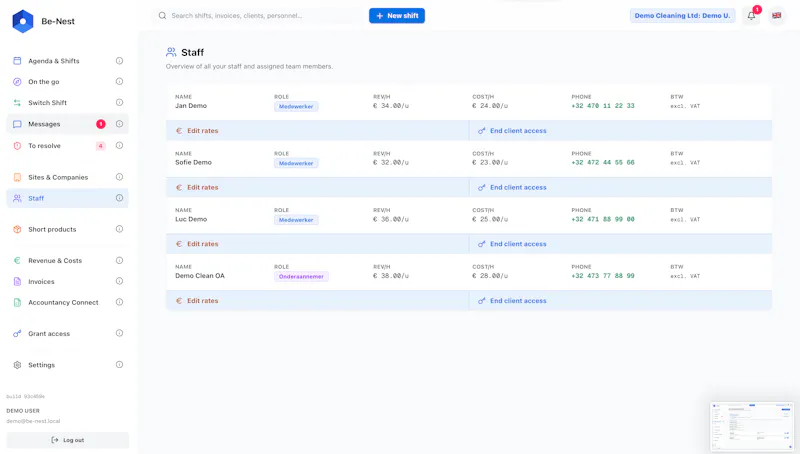
Task: Create a New shift
Action: [x=397, y=16]
